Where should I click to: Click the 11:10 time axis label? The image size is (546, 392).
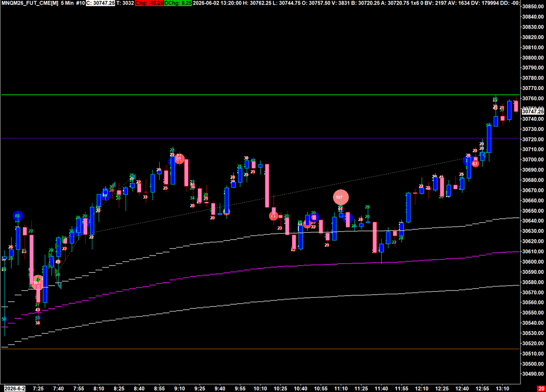pos(341,388)
